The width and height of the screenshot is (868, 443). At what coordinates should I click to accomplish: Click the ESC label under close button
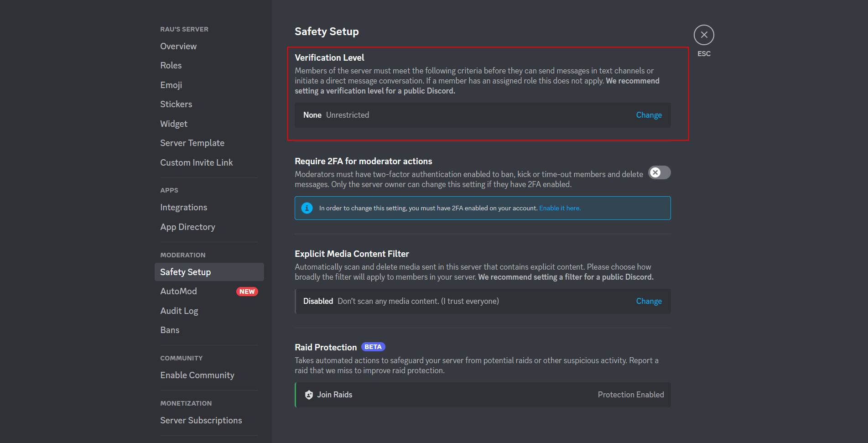coord(704,53)
